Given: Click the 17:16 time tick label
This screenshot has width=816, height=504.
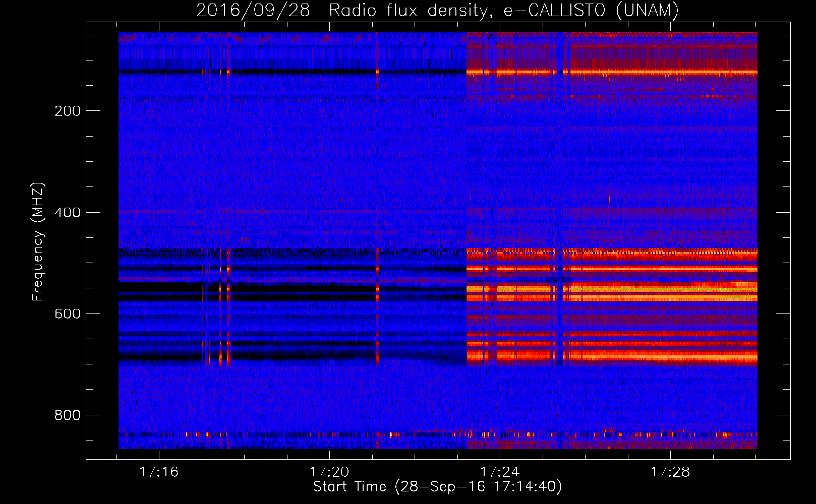Looking at the screenshot, I should 159,472.
